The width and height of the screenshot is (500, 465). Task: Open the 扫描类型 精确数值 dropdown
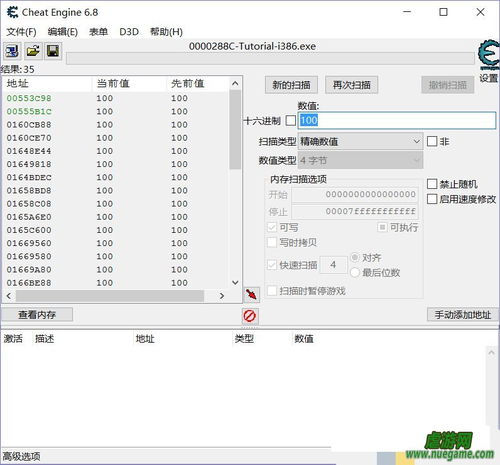[360, 141]
